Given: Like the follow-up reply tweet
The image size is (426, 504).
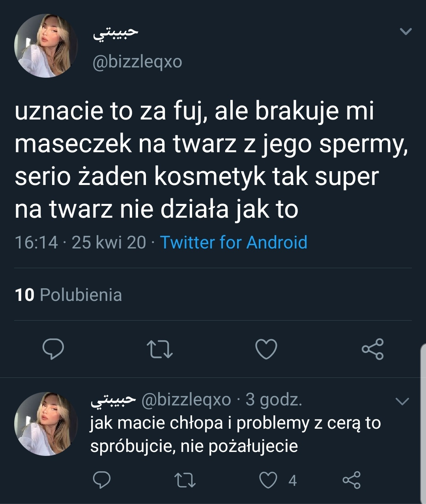Looking at the screenshot, I should (x=268, y=480).
